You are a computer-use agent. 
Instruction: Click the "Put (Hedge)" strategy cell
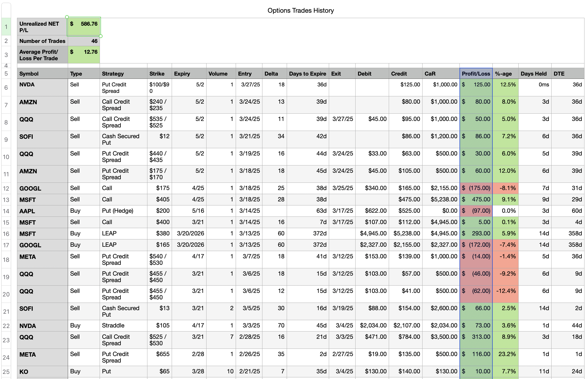tap(123, 211)
